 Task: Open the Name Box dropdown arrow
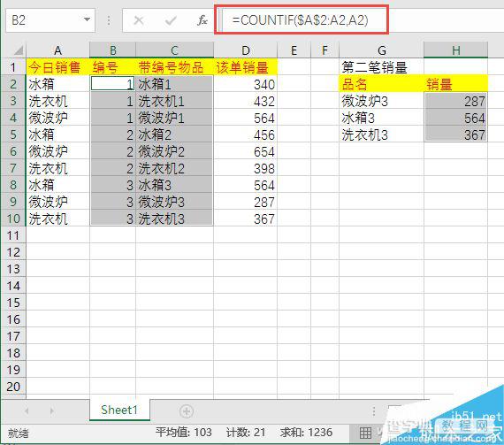[x=87, y=19]
